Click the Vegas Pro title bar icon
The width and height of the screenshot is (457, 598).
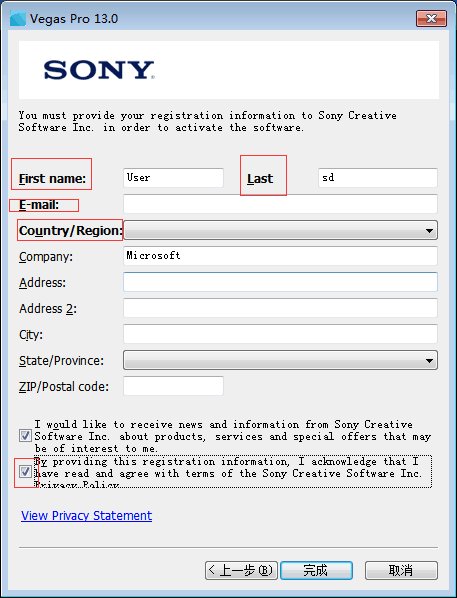[x=18, y=18]
